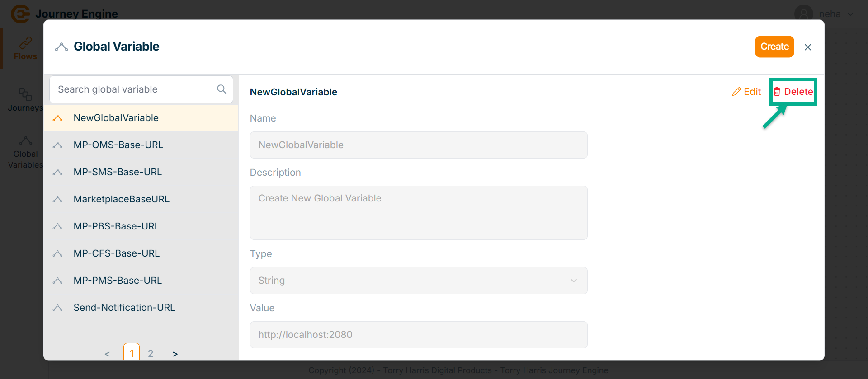Focus the Search global variable field
The height and width of the screenshot is (379, 868).
coord(133,89)
